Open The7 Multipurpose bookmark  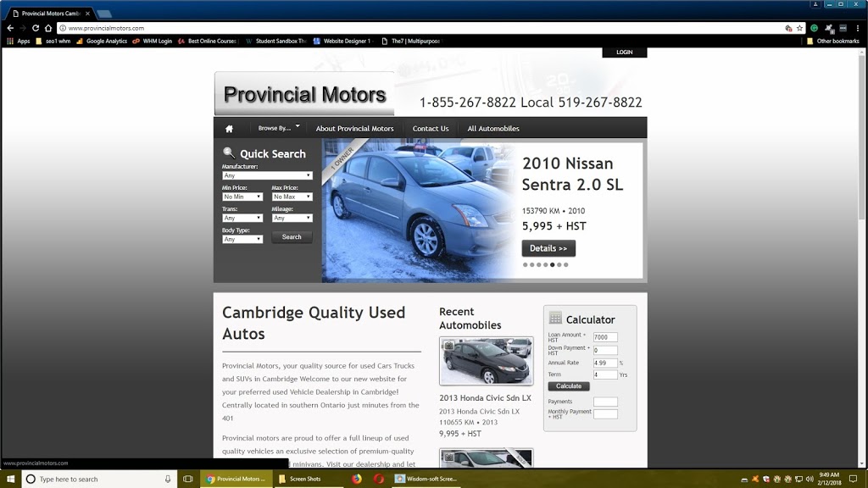[x=411, y=41]
